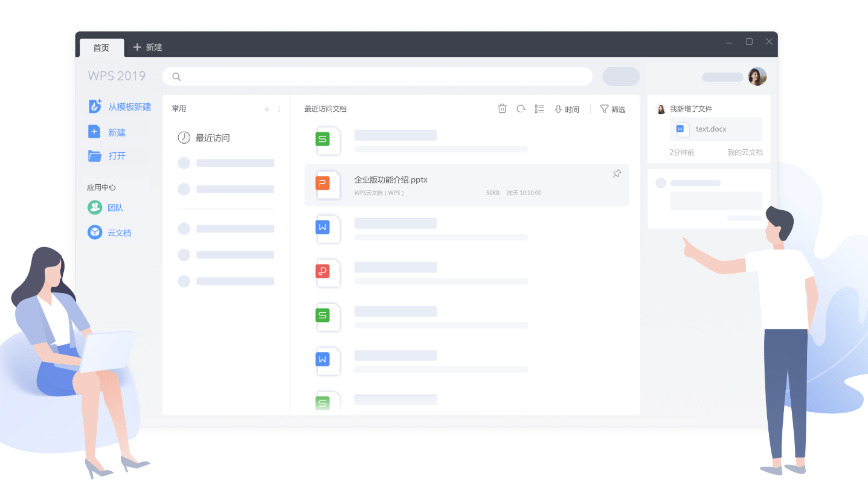Click the search input field
Image resolution: width=868 pixels, height=499 pixels.
tap(377, 77)
